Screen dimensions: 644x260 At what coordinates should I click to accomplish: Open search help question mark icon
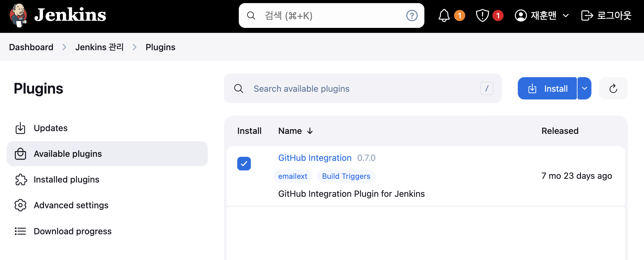pos(412,15)
